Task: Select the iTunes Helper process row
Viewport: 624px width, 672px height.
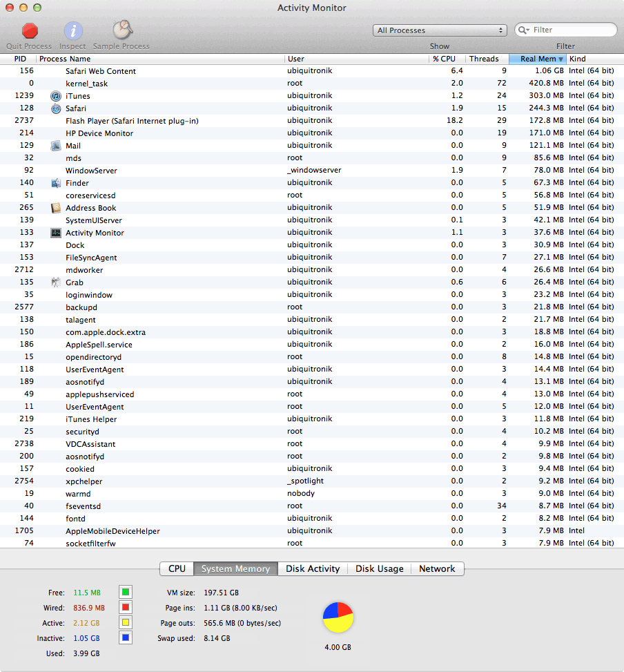Action: pyautogui.click(x=312, y=419)
